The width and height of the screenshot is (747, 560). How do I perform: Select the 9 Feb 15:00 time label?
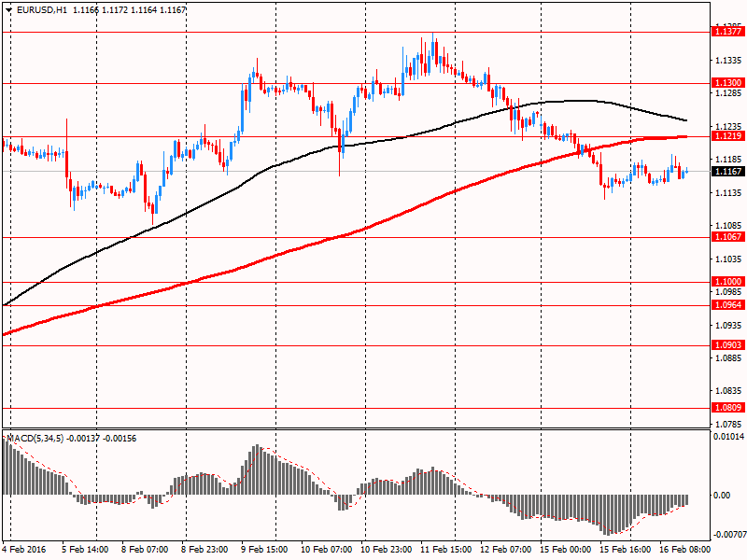pyautogui.click(x=264, y=549)
